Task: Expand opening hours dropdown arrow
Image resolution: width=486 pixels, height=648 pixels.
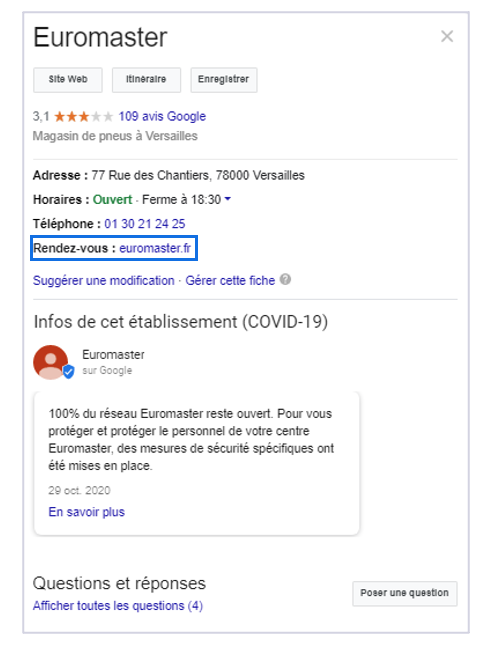Action: 228,199
